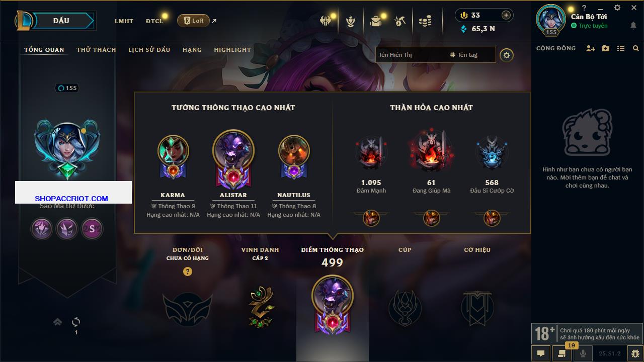The height and width of the screenshot is (362, 644).
Task: Open friend list view options icon
Action: coord(621,48)
